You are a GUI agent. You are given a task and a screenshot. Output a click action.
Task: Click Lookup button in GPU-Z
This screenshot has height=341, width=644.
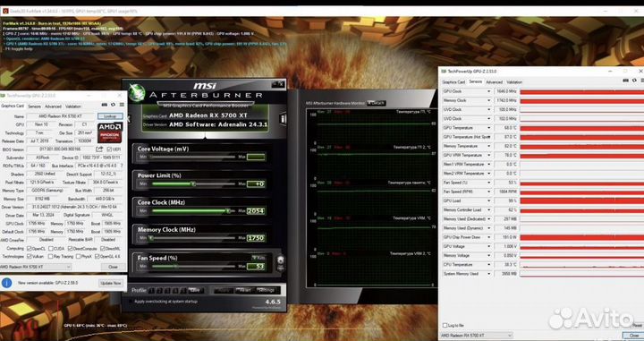(x=110, y=116)
